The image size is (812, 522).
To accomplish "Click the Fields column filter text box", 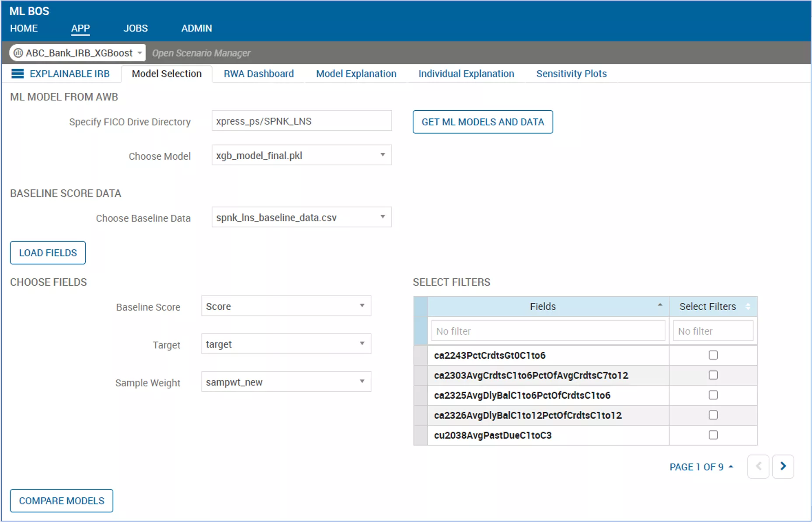I will (547, 331).
